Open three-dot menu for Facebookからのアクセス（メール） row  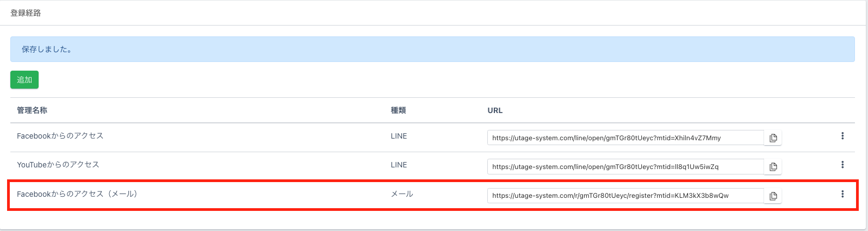pos(842,194)
